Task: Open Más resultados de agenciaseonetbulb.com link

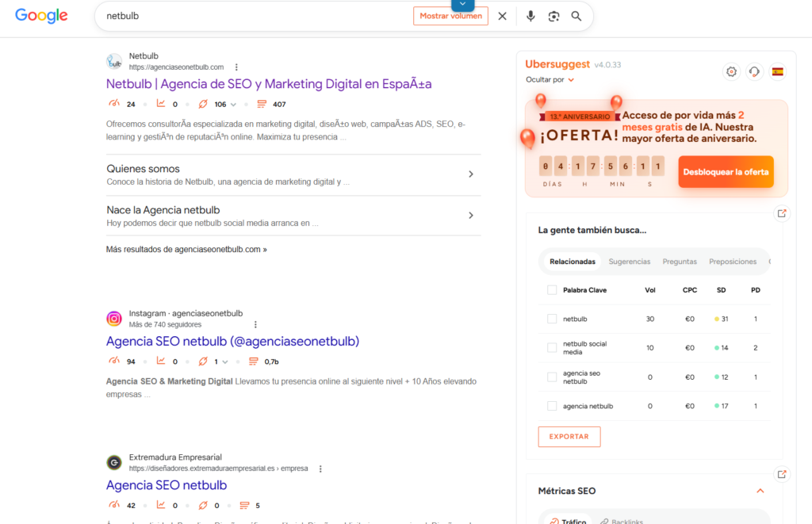Action: click(x=186, y=250)
